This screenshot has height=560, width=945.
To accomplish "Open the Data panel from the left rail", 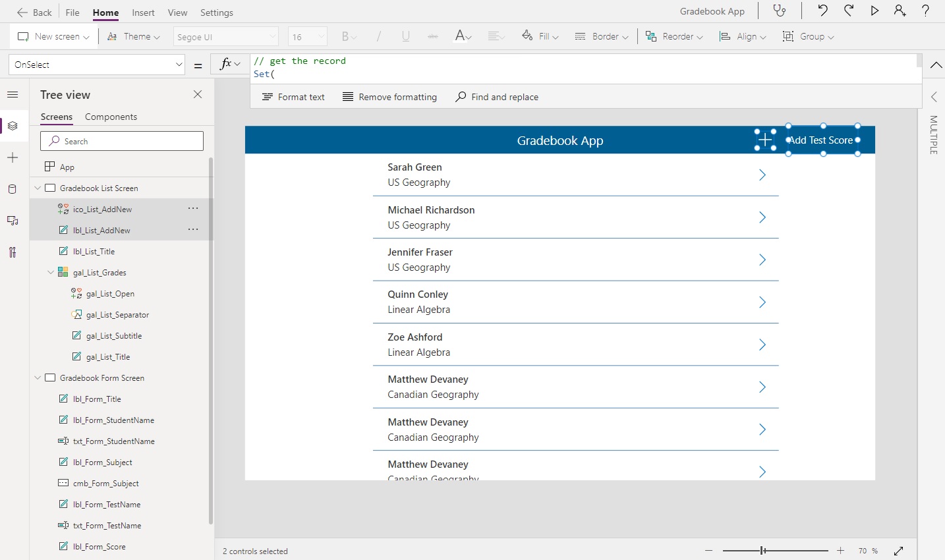I will pos(13,189).
